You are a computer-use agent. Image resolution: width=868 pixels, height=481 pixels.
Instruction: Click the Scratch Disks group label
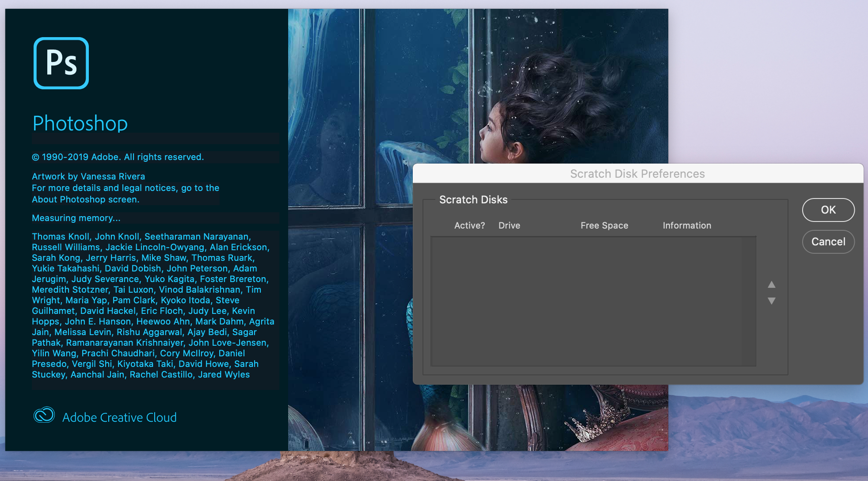473,199
